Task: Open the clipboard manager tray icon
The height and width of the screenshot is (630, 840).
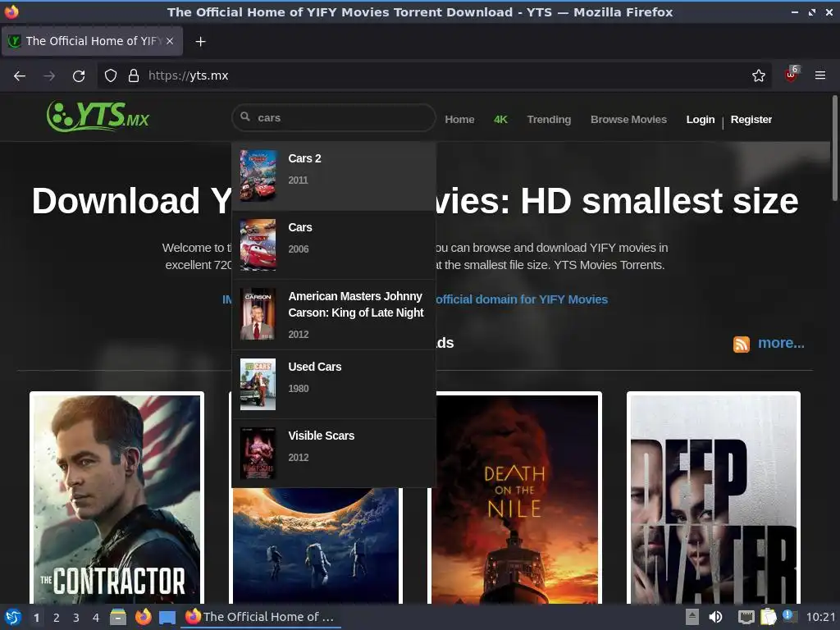Action: click(x=768, y=617)
